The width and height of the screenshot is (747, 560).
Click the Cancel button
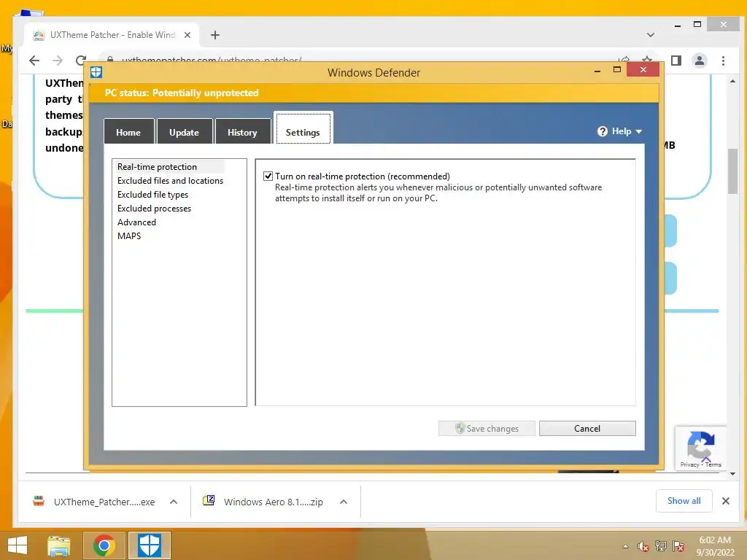pos(587,428)
